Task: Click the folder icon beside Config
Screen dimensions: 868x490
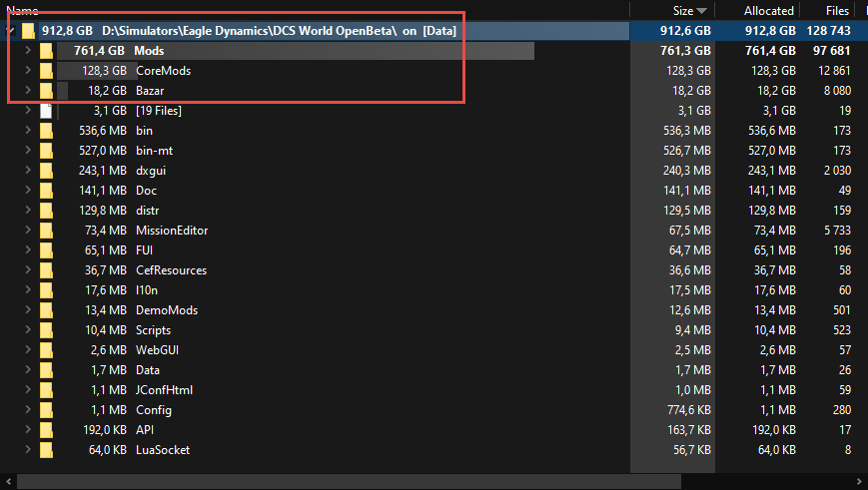Action: (x=47, y=410)
